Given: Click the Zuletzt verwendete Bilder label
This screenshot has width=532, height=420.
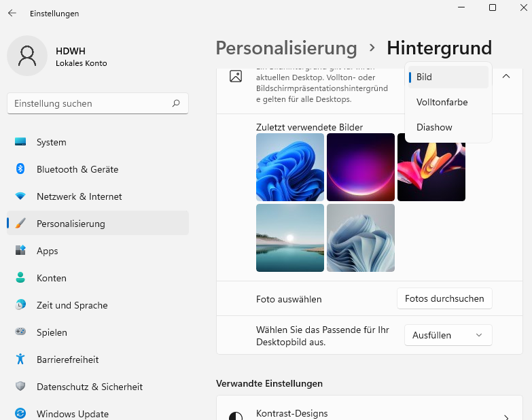Looking at the screenshot, I should tap(309, 127).
